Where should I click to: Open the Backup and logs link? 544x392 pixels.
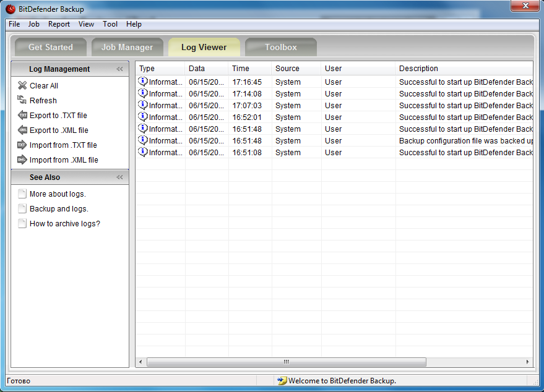pos(59,209)
